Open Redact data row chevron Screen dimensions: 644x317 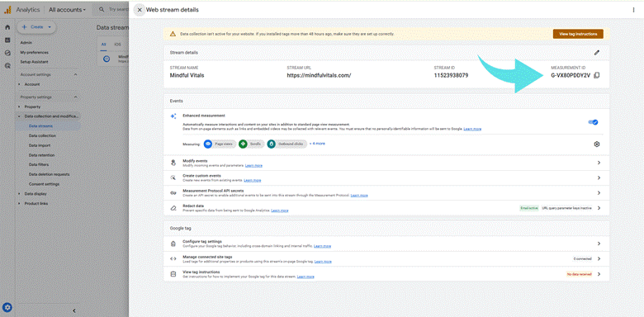click(x=599, y=208)
